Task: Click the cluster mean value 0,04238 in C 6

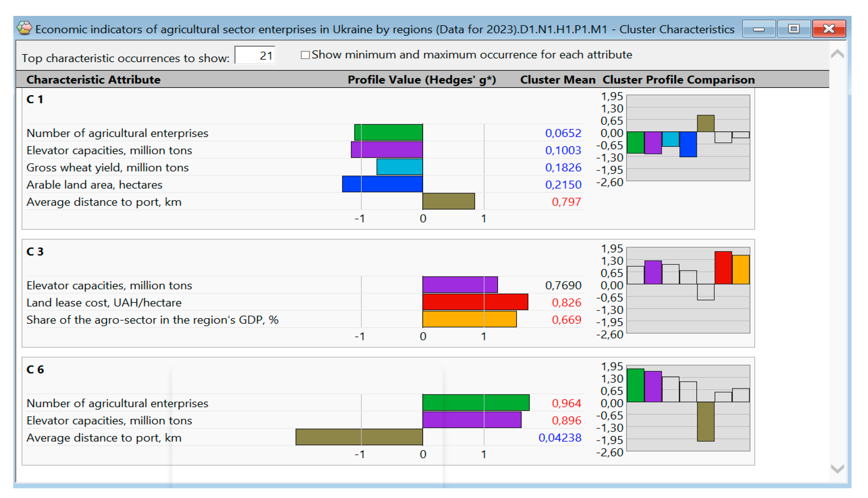Action: [x=560, y=437]
